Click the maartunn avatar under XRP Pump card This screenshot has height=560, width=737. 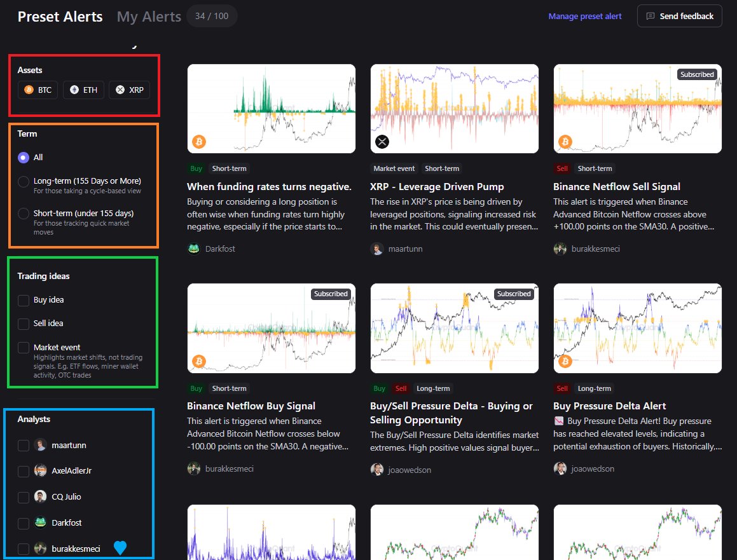coord(377,249)
